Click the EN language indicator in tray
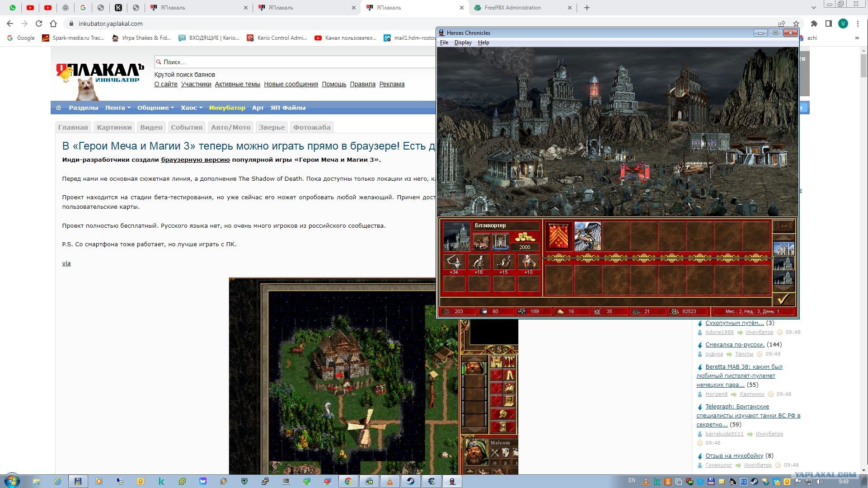The height and width of the screenshot is (488, 868). click(632, 480)
